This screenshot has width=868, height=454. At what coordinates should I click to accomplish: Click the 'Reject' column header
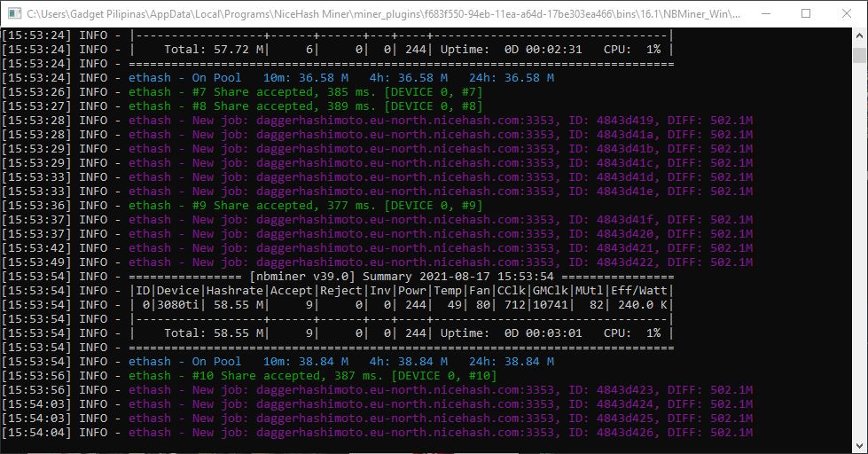pyautogui.click(x=341, y=291)
